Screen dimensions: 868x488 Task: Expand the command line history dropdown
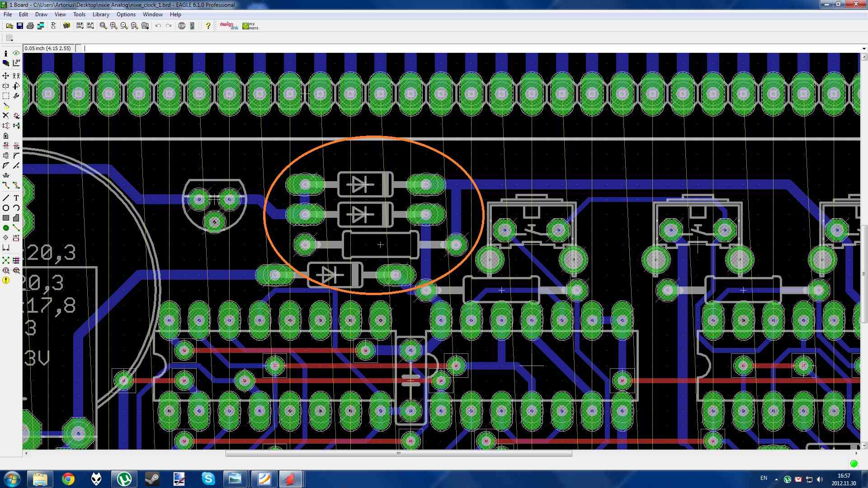863,48
